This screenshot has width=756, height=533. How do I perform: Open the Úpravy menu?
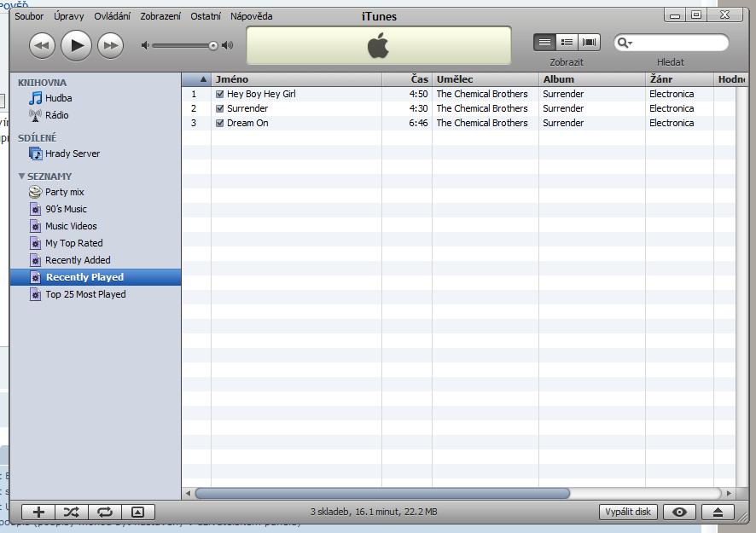[x=68, y=16]
